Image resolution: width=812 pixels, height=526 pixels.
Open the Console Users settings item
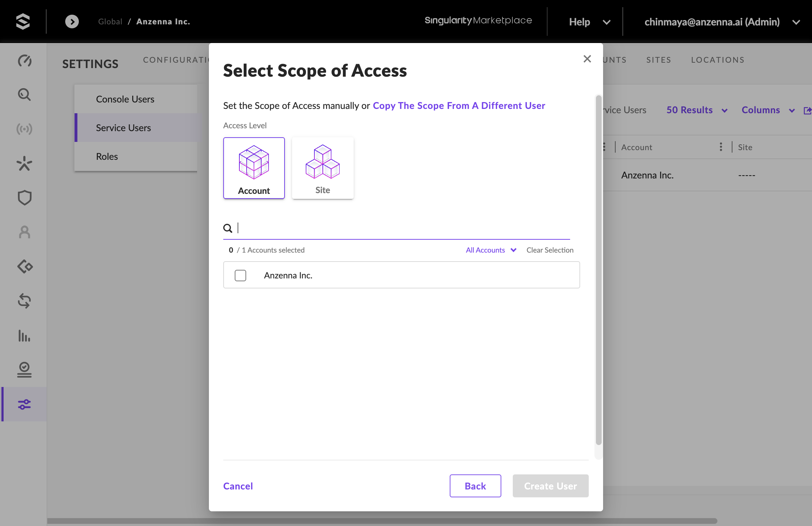pos(125,99)
